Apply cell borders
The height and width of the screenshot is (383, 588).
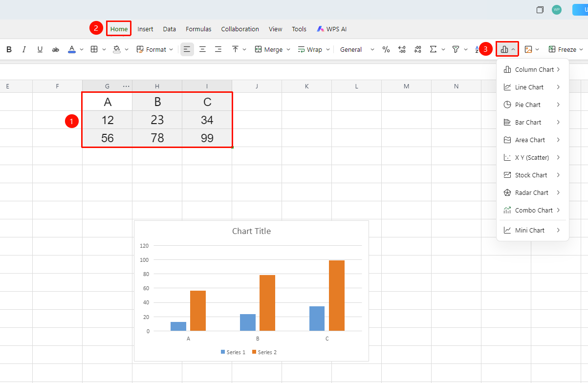tap(94, 49)
